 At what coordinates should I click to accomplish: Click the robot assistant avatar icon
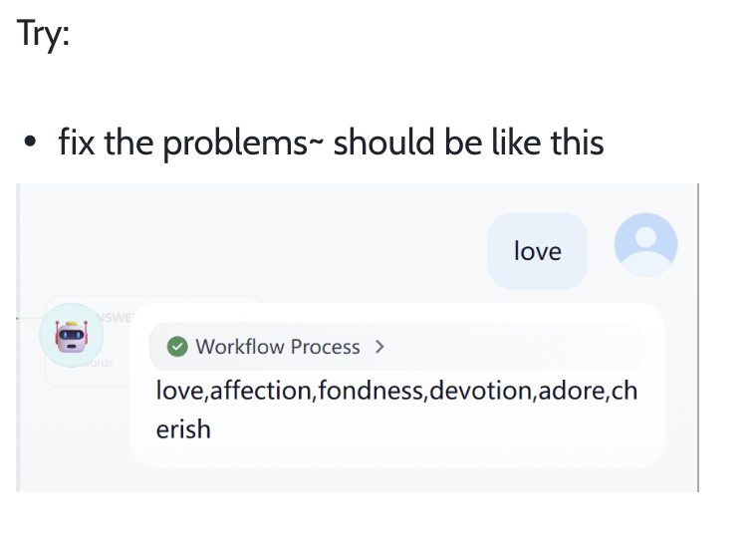coord(71,335)
